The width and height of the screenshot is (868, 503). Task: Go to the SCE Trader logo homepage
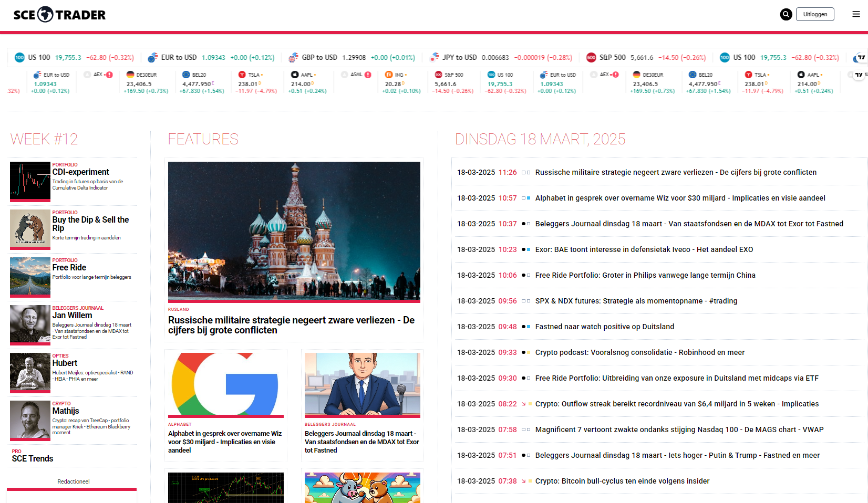coord(59,15)
